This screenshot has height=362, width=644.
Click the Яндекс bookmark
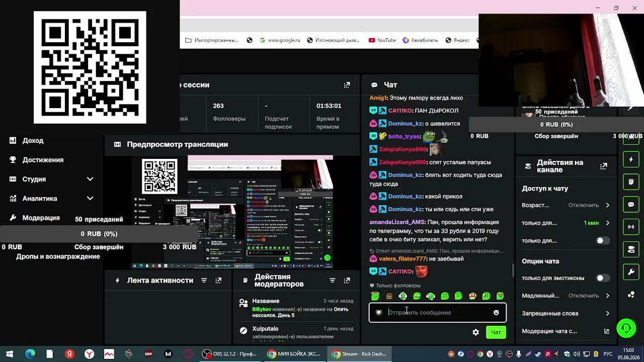coord(457,40)
